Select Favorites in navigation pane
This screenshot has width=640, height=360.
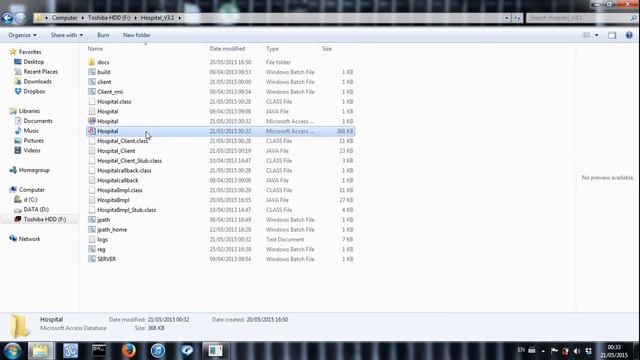[x=30, y=52]
